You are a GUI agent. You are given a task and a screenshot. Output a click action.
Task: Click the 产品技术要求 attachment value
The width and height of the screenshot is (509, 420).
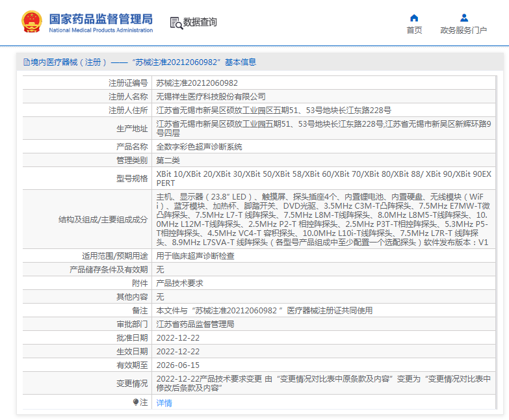tap(179, 283)
